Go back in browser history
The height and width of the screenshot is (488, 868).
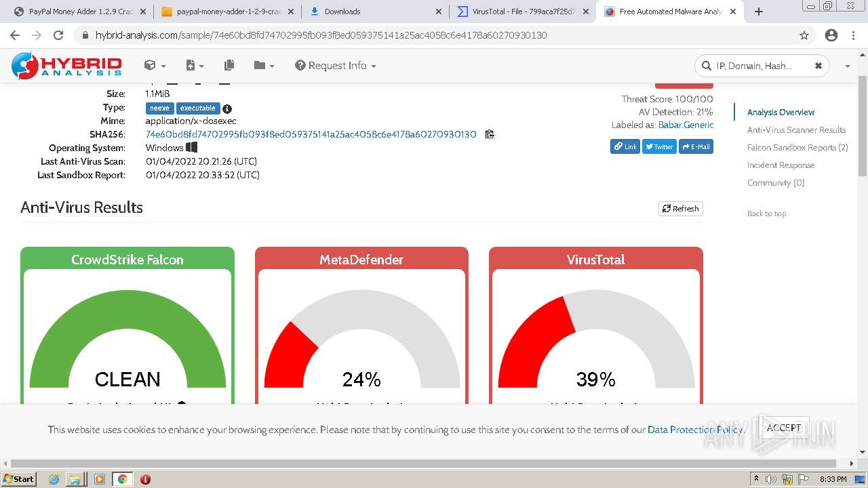(15, 35)
